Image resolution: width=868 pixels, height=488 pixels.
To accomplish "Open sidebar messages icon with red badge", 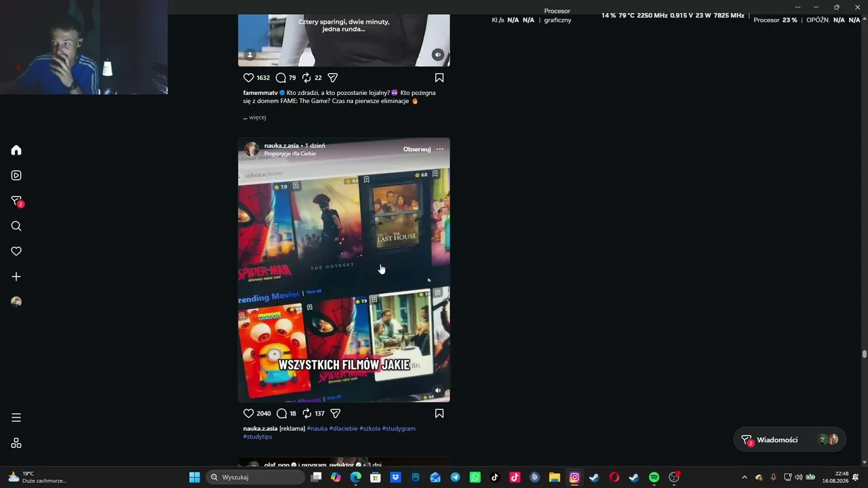I will [x=17, y=201].
